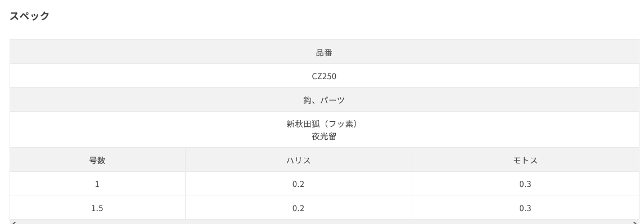Click the 号数 value 1.5 cell
The image size is (644, 224).
tap(97, 208)
